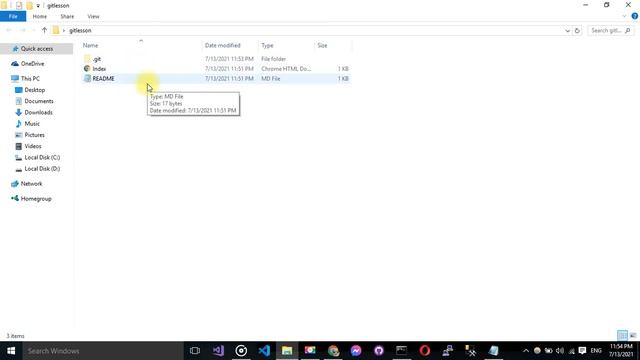Screen dimensions: 640x360
Task: Open Explorer help question mark icon
Action: point(635,16)
